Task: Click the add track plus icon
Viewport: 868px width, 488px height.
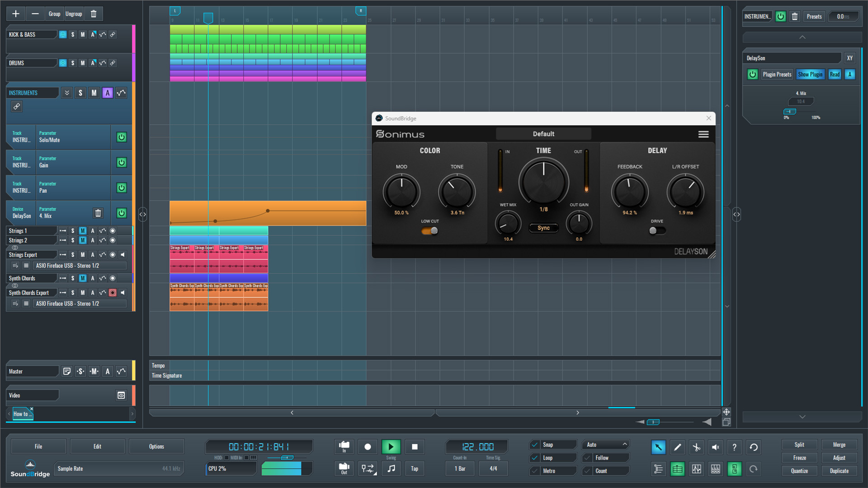Action: pyautogui.click(x=16, y=14)
